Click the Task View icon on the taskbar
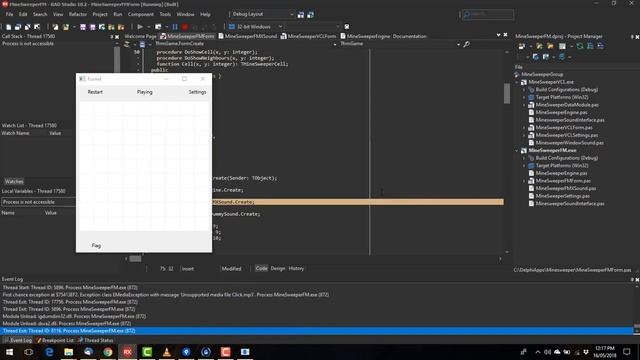The width and height of the screenshot is (640, 360). (x=29, y=352)
